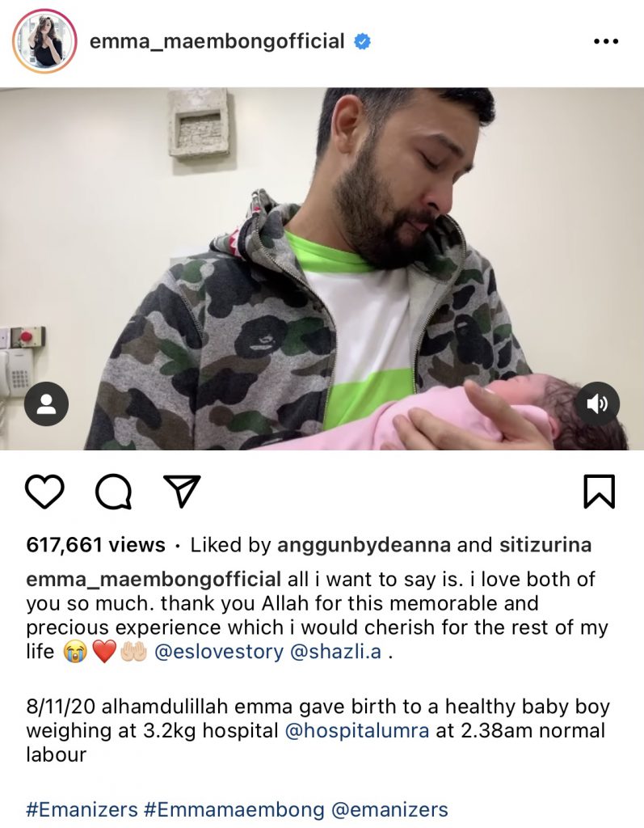Save the post with the bookmark icon
Viewport: 644px width, 828px height.
click(599, 492)
